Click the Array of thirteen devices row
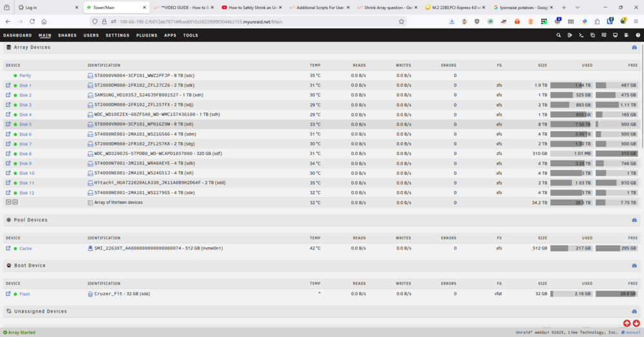This screenshot has width=644, height=337. point(321,203)
